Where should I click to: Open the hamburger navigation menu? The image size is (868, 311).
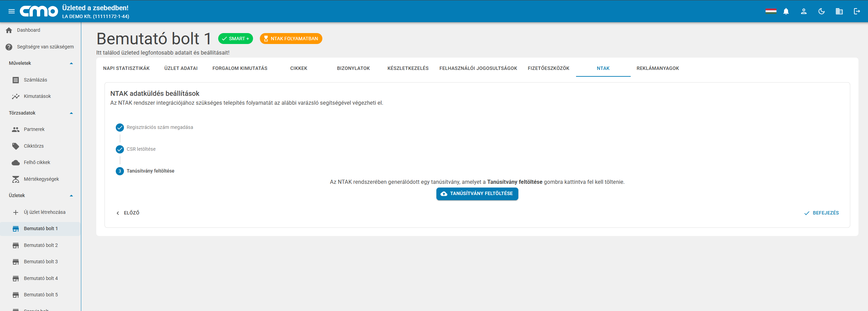12,11
